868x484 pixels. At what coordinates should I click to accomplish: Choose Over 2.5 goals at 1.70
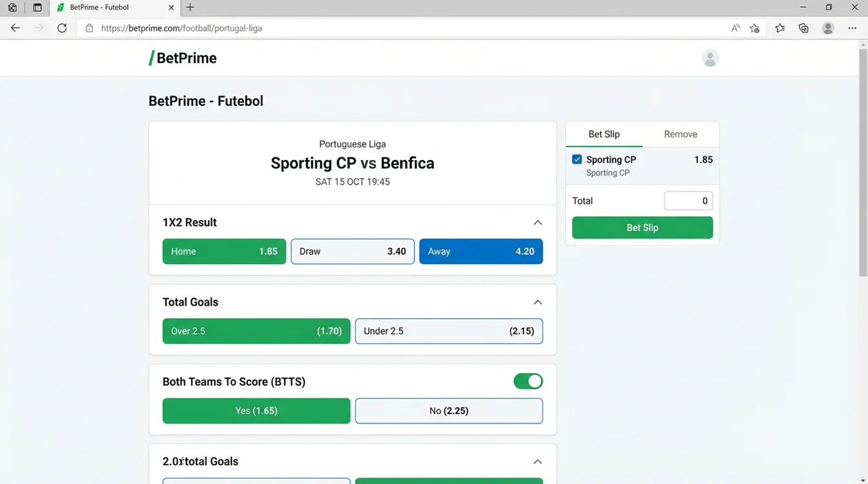click(256, 331)
